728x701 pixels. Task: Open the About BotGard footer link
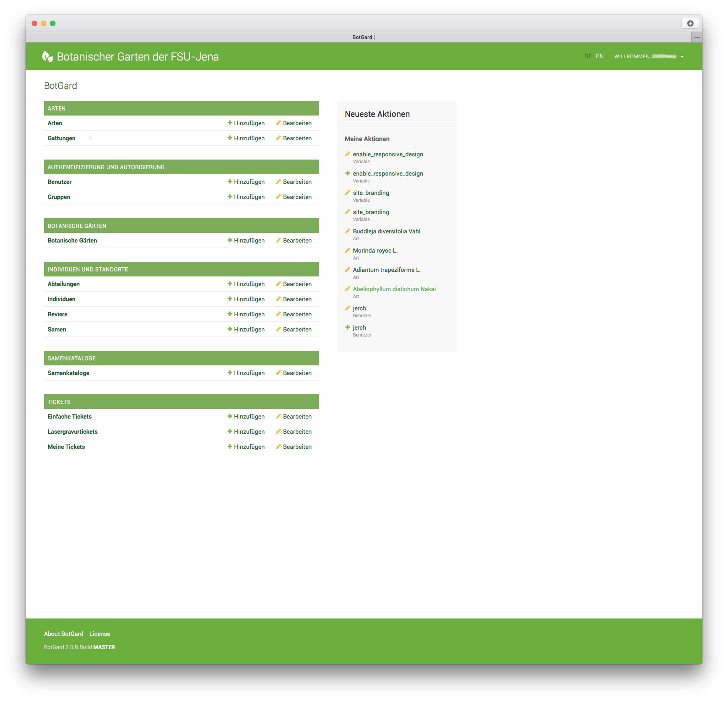pos(64,634)
